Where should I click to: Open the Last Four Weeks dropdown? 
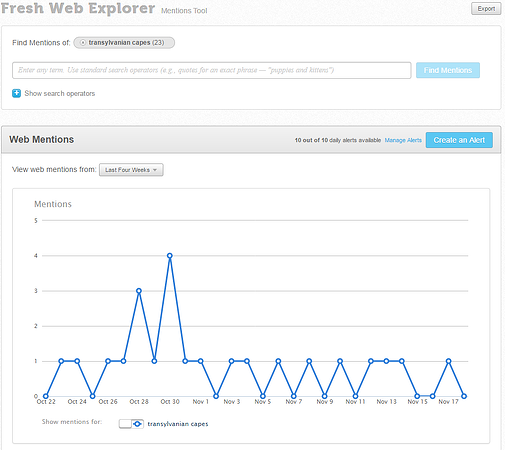pos(131,170)
